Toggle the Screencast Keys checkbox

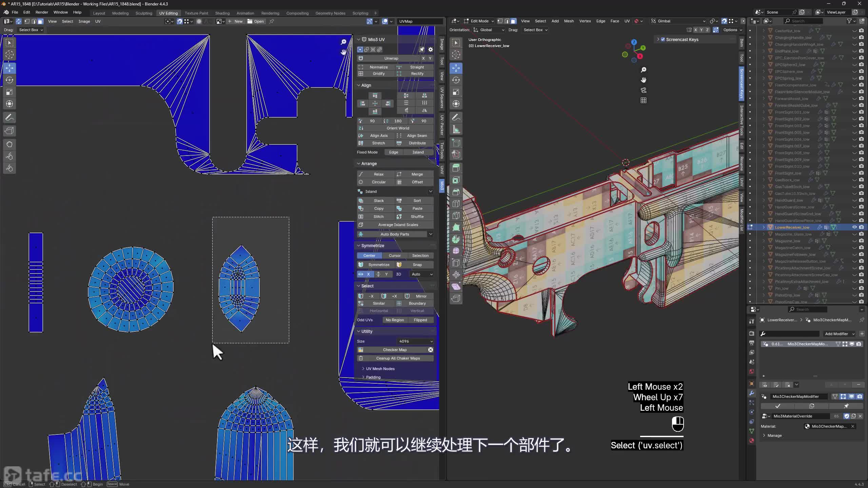[663, 39]
